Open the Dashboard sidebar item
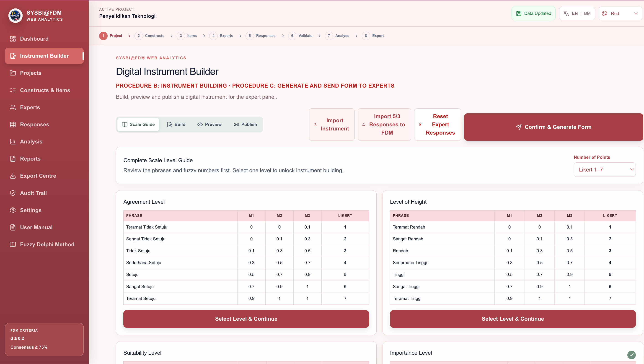This screenshot has height=364, width=644. 44,39
